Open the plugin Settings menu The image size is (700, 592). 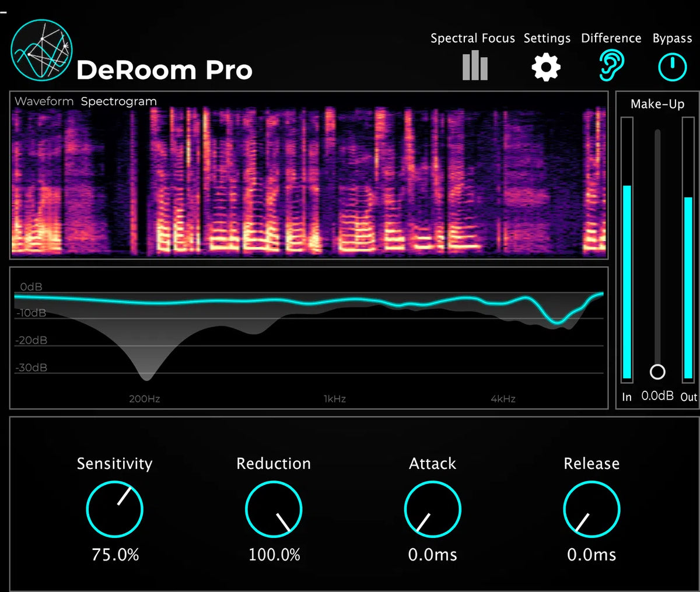coord(546,66)
